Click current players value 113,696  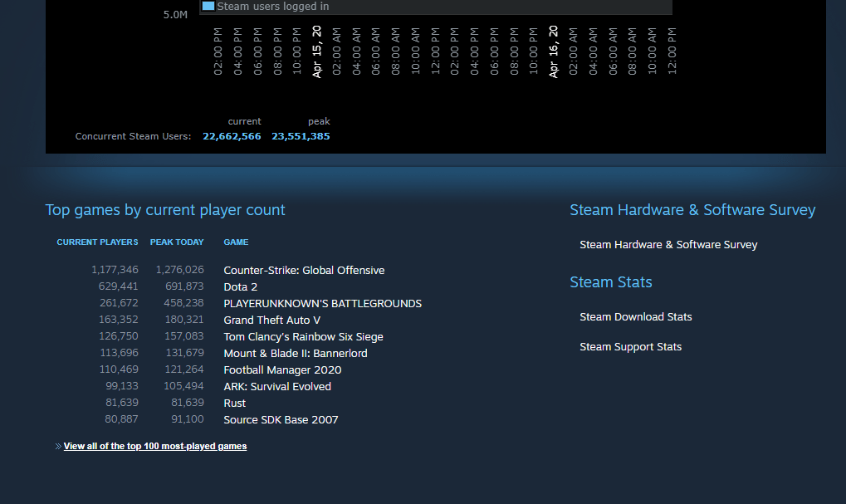[120, 353]
